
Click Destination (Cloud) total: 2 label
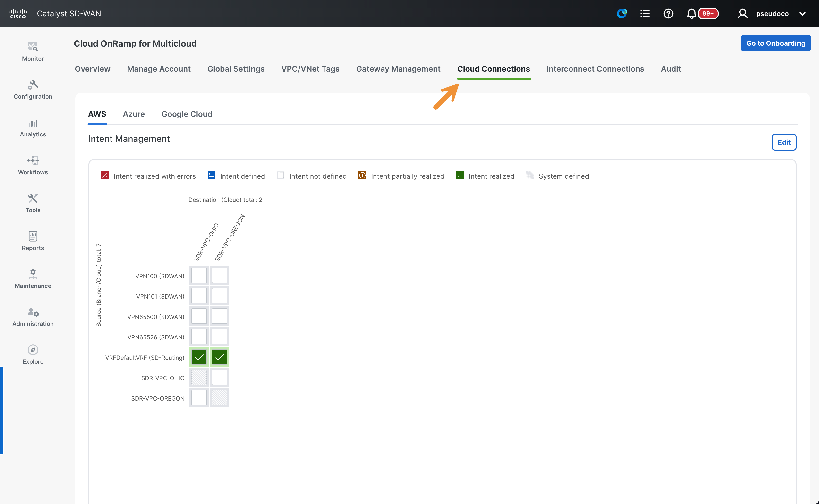[x=225, y=200]
